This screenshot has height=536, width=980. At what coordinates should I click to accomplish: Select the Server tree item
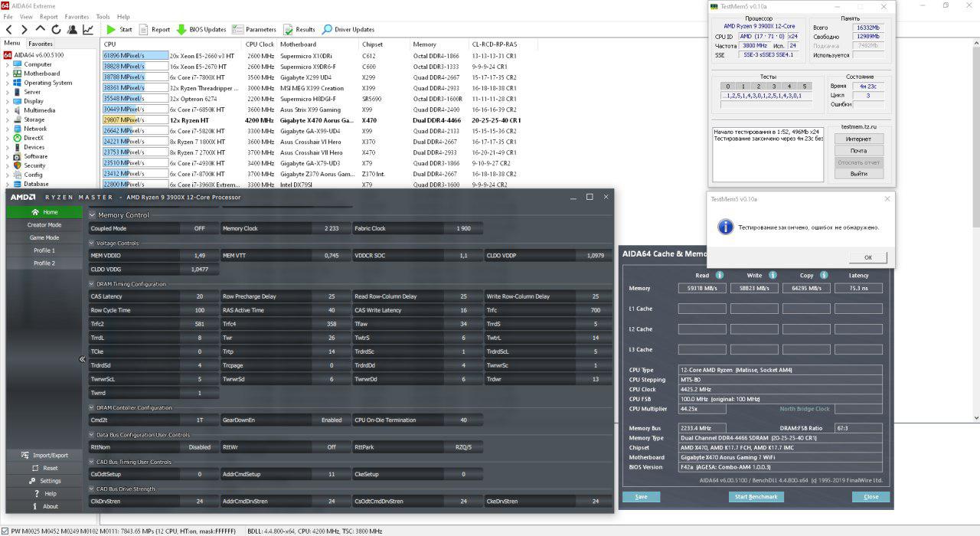[x=32, y=92]
